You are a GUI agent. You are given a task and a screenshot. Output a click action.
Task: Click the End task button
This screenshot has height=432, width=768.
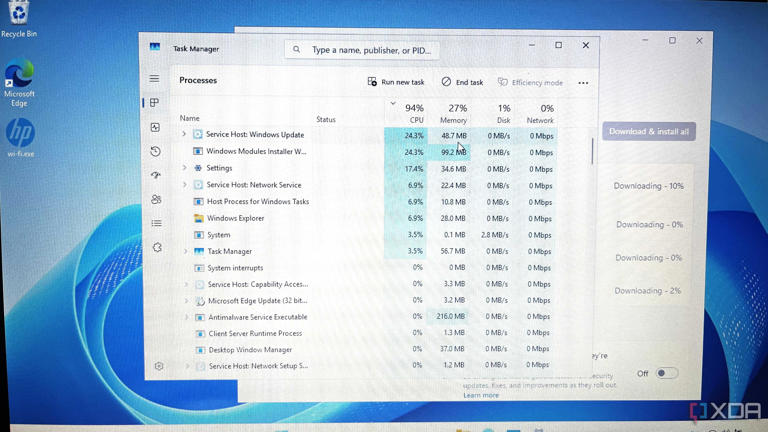pos(462,82)
